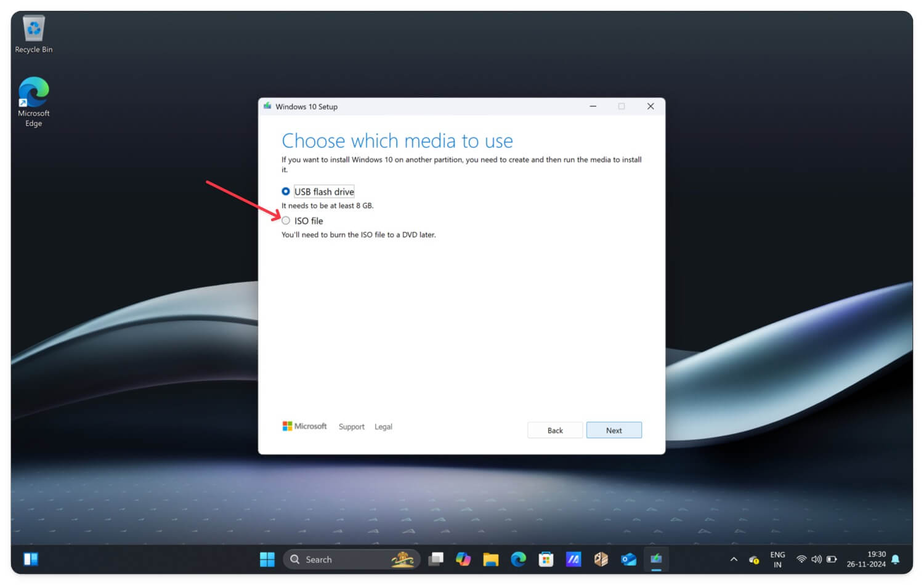Open the Recycle Bin desktop icon

34,34
